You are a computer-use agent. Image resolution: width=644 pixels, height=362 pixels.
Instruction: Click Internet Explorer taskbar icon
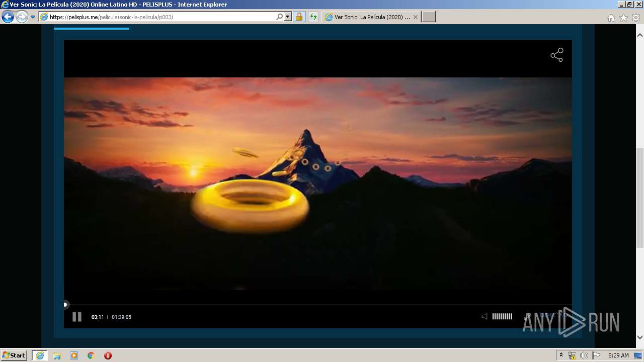40,355
